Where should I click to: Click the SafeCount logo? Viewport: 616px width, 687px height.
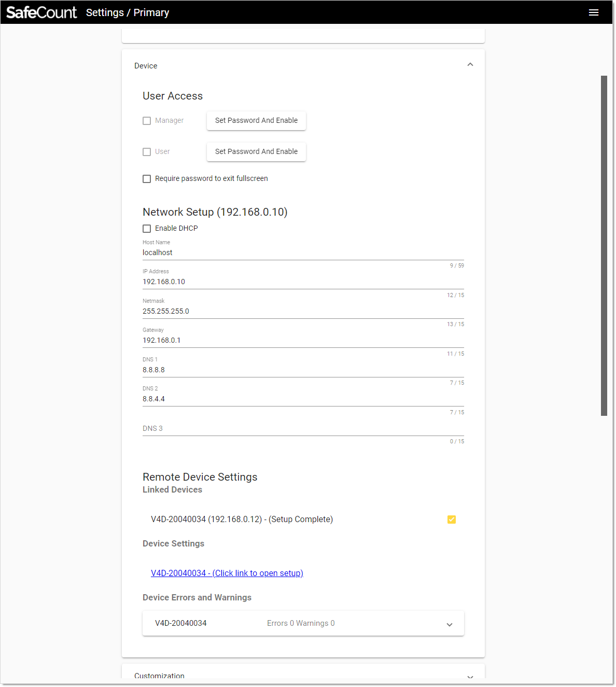[41, 12]
